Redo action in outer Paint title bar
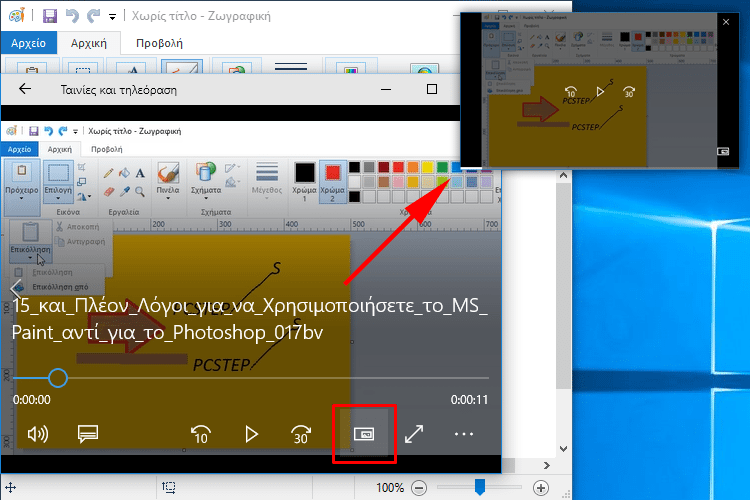The height and width of the screenshot is (500, 750). tap(93, 16)
